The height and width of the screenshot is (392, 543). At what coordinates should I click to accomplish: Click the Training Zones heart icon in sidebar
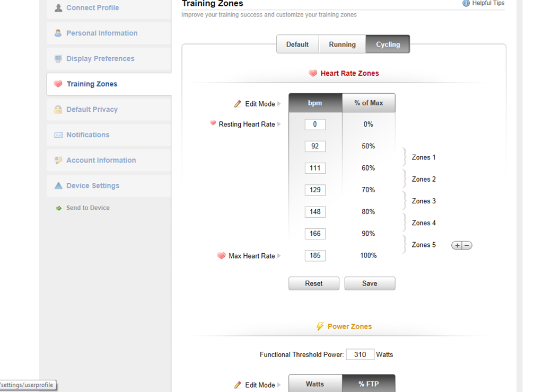(58, 84)
